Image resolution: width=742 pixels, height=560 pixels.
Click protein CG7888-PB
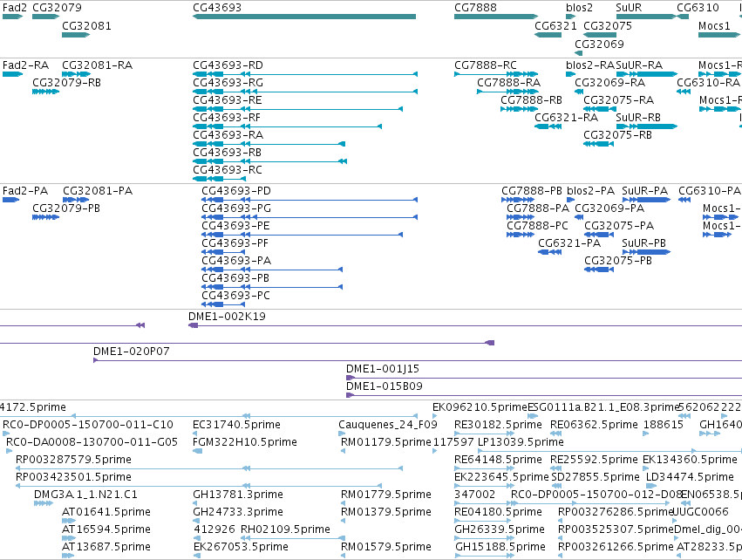[518, 200]
